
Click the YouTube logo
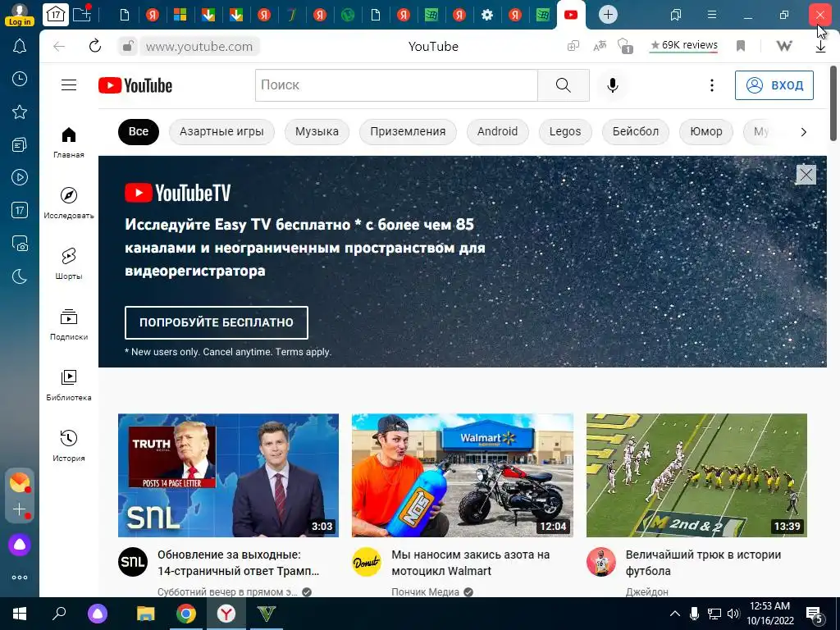(135, 85)
